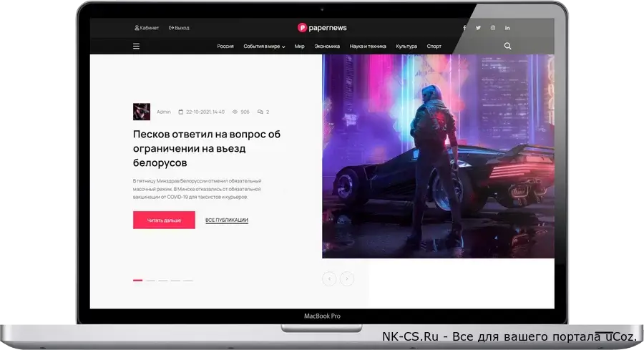
Task: Open the Instagram social icon
Action: point(493,28)
